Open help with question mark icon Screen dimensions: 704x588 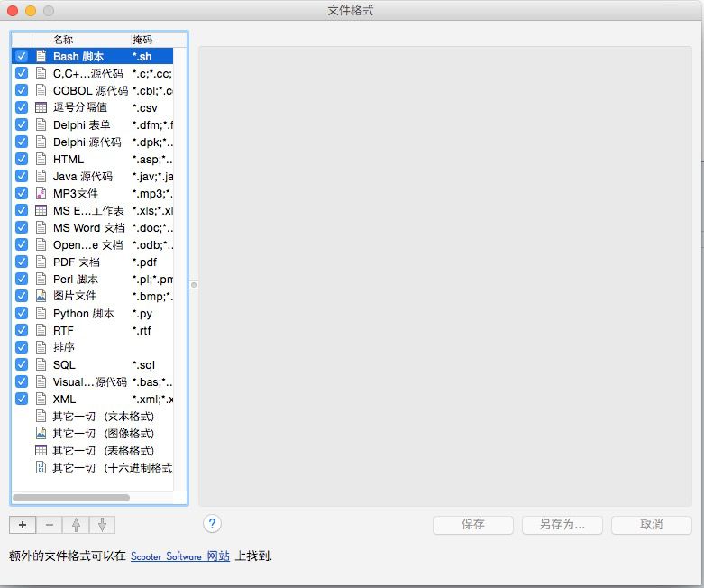(212, 523)
